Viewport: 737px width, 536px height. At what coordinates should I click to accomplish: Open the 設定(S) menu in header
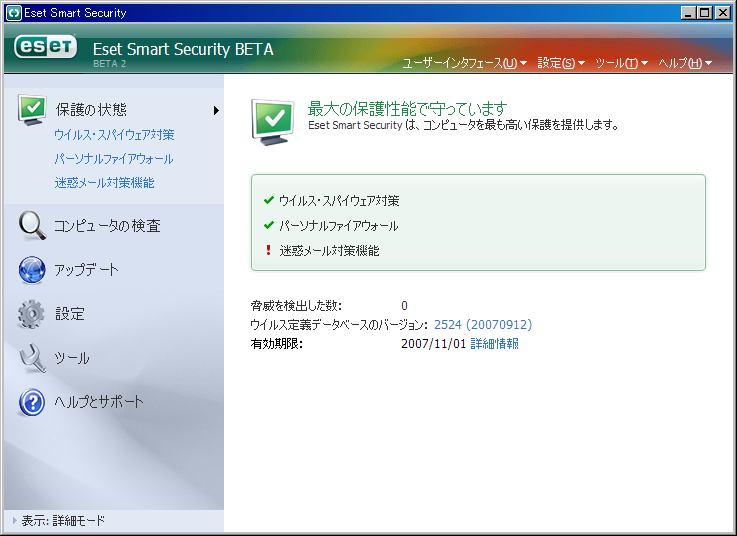[561, 63]
